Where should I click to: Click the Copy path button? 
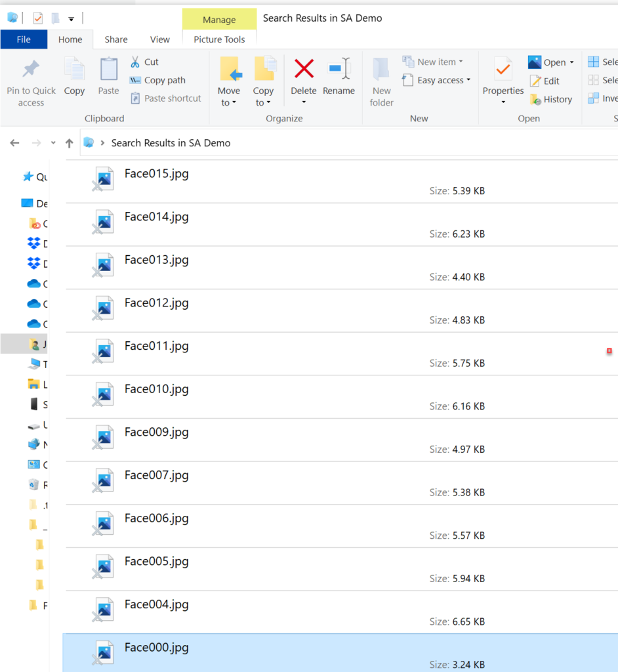click(x=164, y=80)
